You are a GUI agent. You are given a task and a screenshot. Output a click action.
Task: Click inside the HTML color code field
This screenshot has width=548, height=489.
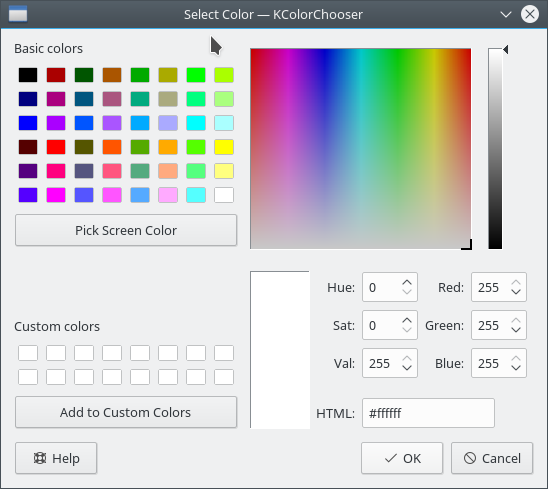click(428, 413)
